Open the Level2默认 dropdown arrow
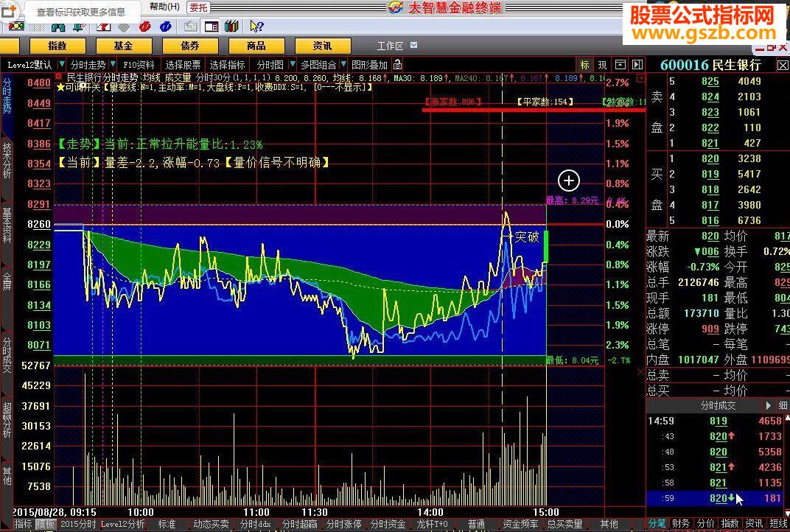Viewport: 790px width, 532px height. click(x=61, y=65)
